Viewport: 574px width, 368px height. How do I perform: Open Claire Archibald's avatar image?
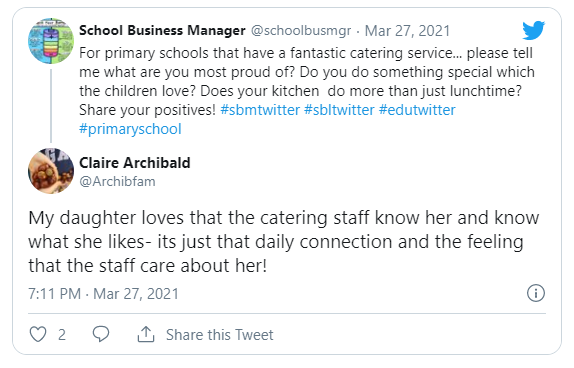51,171
